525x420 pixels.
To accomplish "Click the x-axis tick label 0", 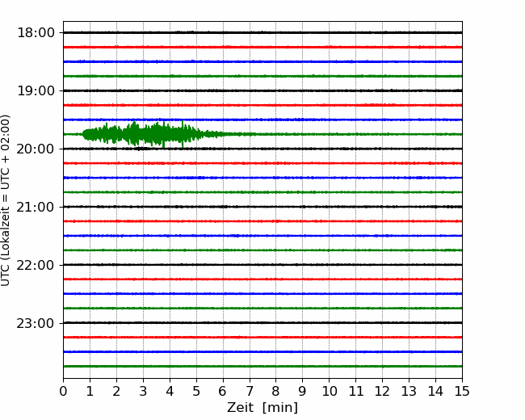I will point(63,391).
